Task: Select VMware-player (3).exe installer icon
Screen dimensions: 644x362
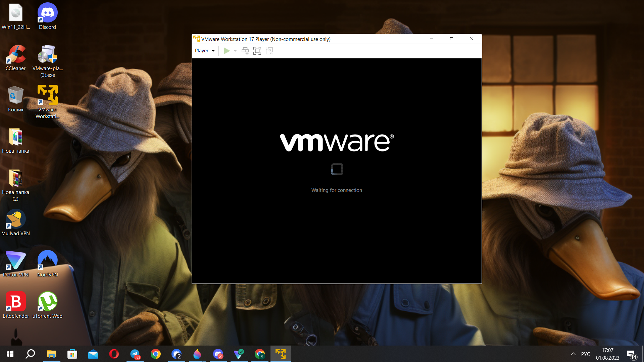Action: 47,61
